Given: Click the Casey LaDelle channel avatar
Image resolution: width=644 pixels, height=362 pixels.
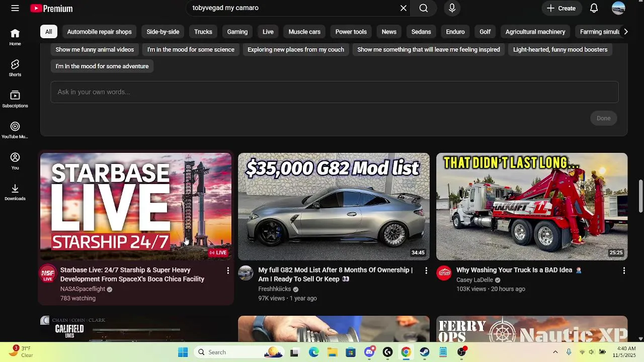Looking at the screenshot, I should (444, 273).
